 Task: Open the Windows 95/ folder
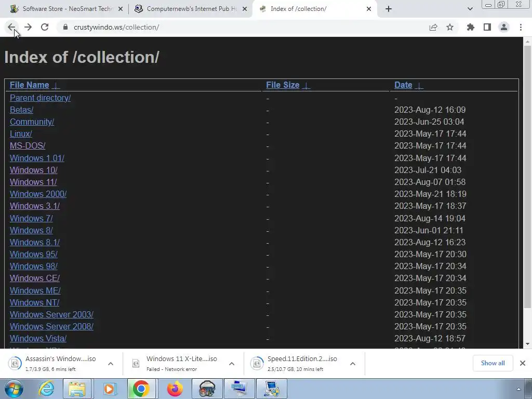(x=34, y=254)
